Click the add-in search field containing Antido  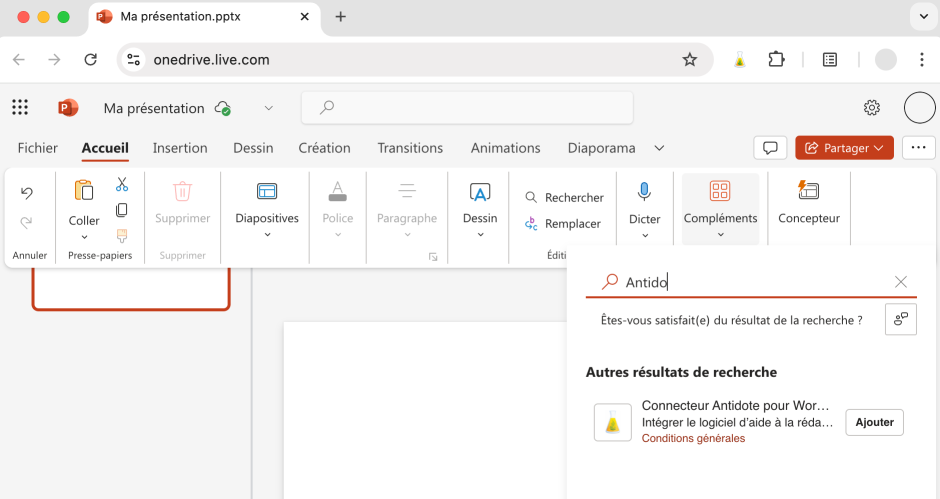pyautogui.click(x=750, y=282)
